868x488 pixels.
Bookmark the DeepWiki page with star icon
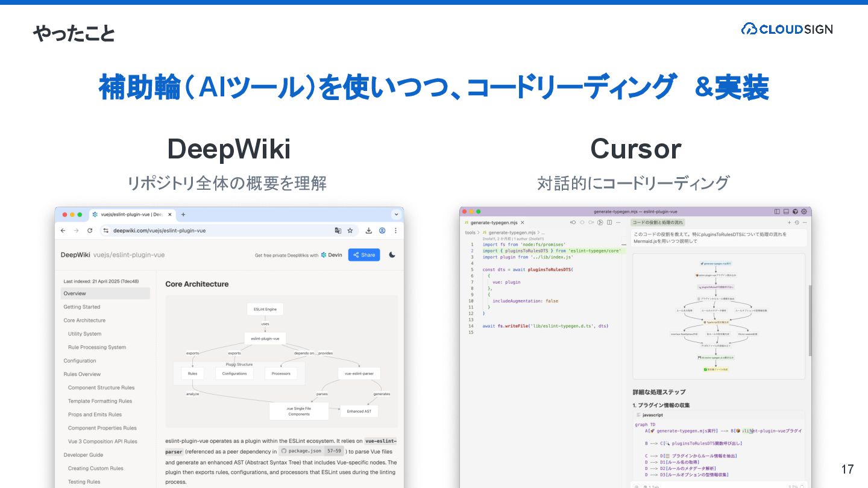pyautogui.click(x=350, y=230)
